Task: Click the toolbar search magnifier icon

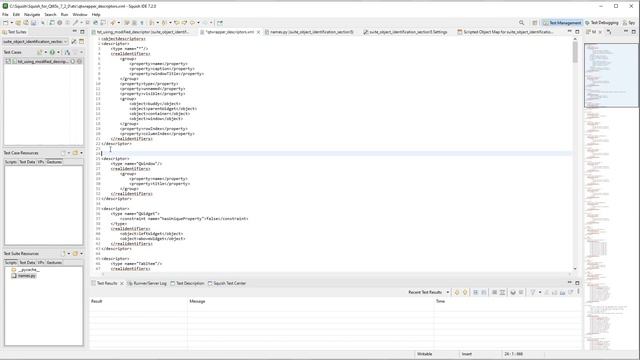Action: pyautogui.click(x=521, y=23)
